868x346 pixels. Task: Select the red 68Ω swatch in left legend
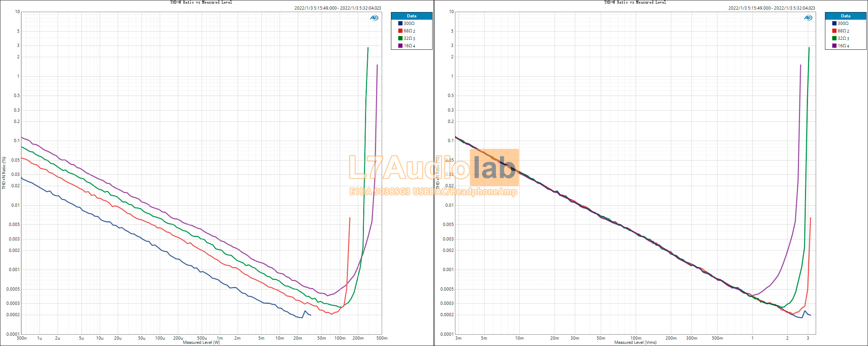point(400,31)
